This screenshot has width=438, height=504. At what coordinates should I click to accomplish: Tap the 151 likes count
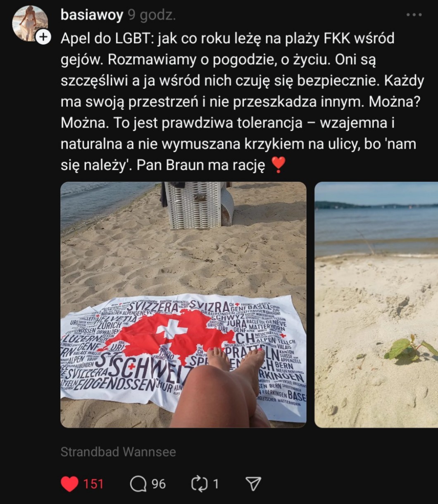[x=93, y=484]
